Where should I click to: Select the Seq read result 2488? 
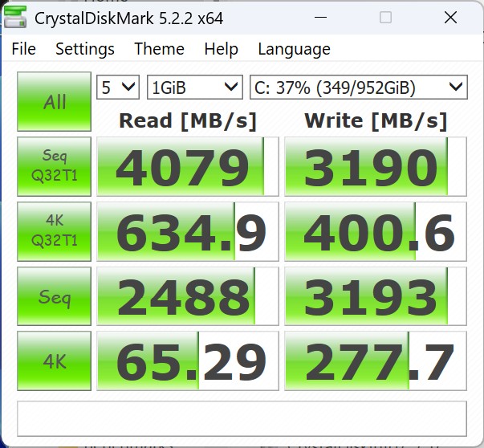(x=188, y=296)
